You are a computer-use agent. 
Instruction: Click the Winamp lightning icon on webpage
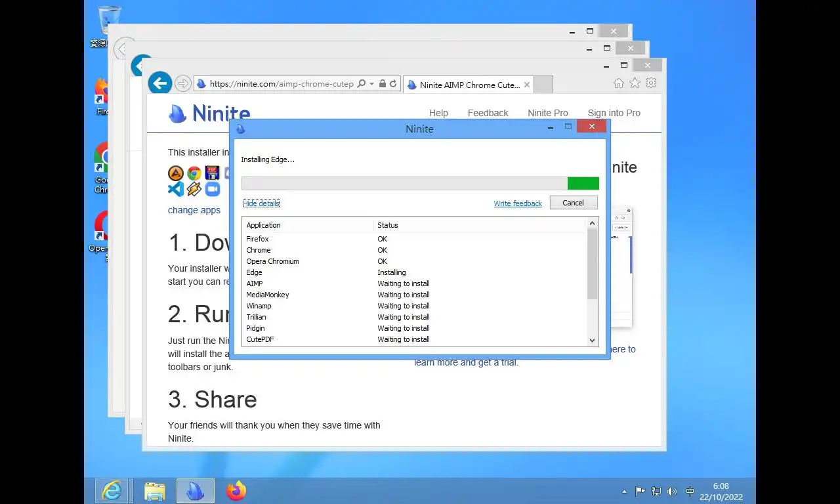[x=194, y=189]
